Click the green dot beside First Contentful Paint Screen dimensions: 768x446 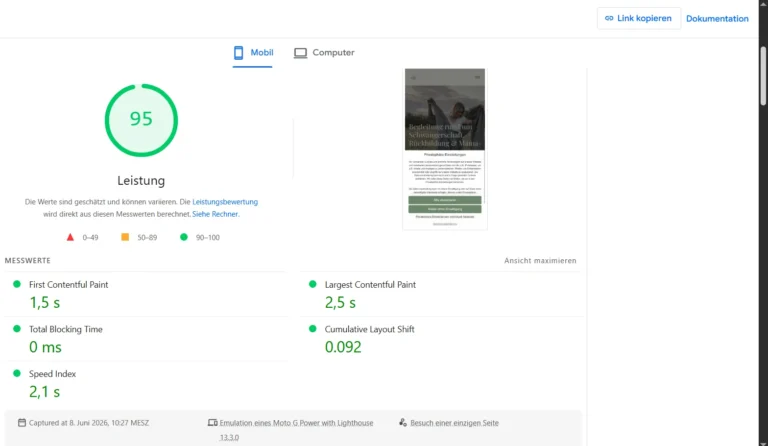pyautogui.click(x=17, y=284)
